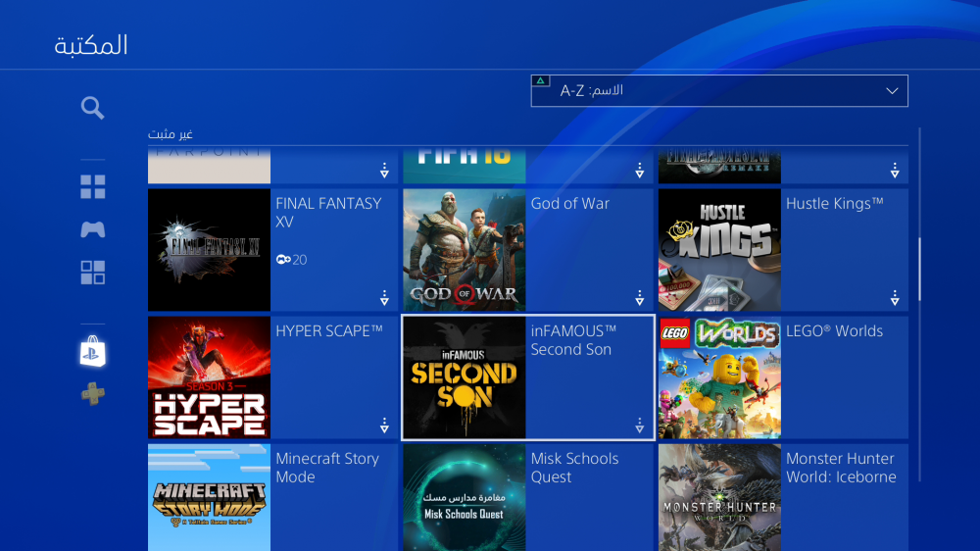
Task: Select the Final Fantasy VII Remake thumbnail
Action: pyautogui.click(x=719, y=166)
